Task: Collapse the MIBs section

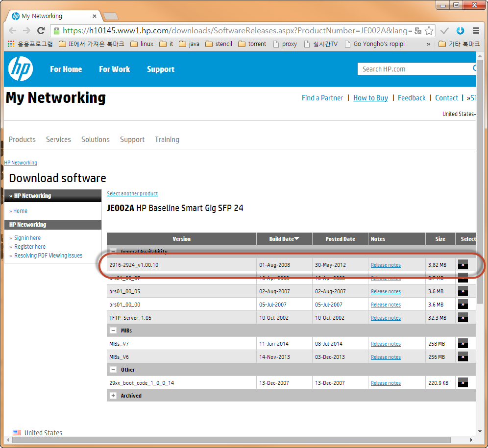Action: 113,330
